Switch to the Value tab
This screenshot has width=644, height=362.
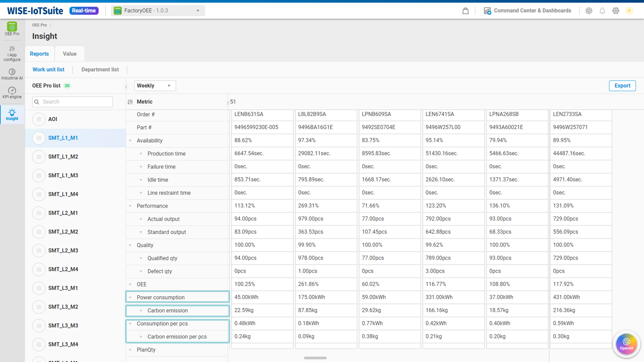coord(70,54)
